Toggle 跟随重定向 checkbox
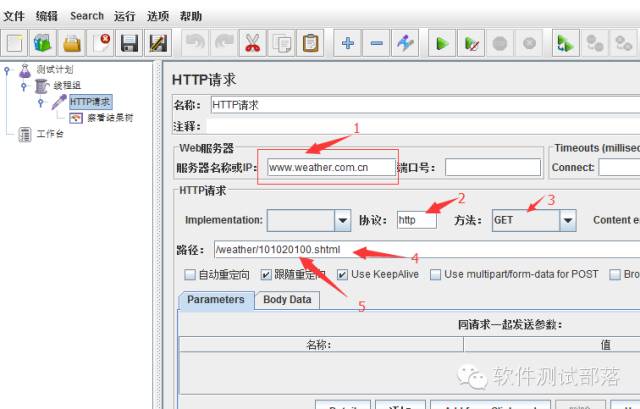This screenshot has width=640, height=409. [266, 275]
